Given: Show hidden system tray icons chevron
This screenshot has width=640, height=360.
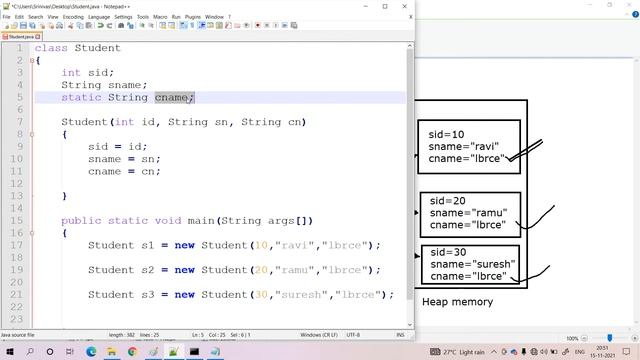Looking at the screenshot, I should coord(494,351).
